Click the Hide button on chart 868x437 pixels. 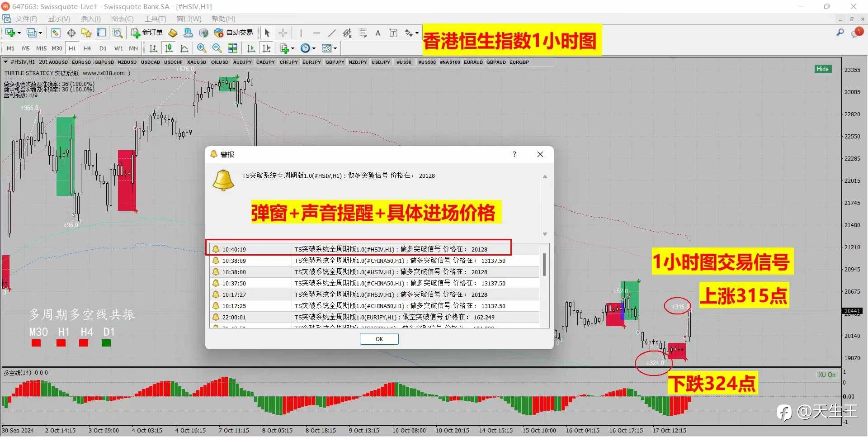point(823,69)
